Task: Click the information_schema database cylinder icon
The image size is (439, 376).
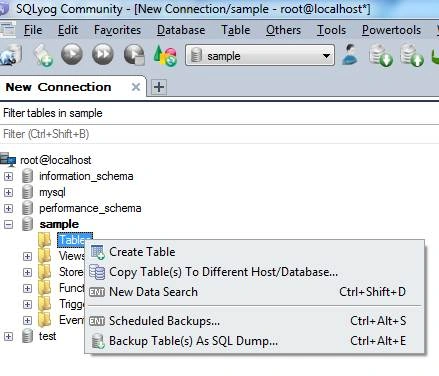Action: click(27, 176)
